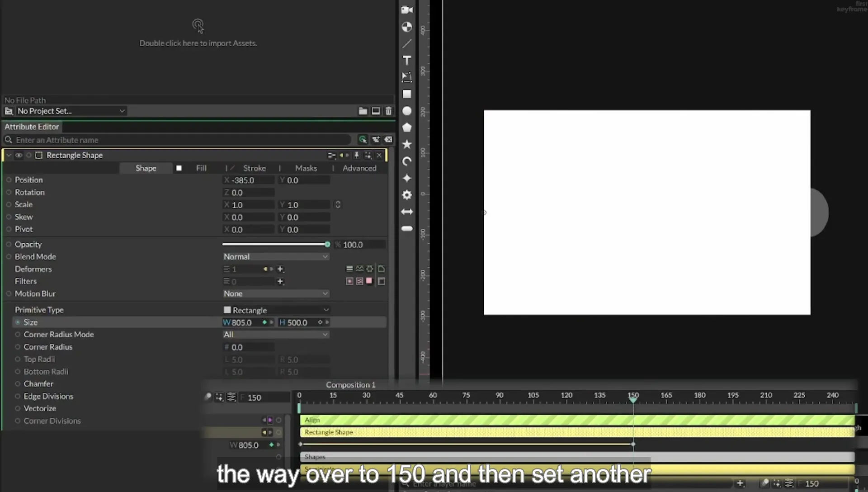The image size is (868, 492).
Task: Open the Motion Blur None dropdown
Action: [276, 293]
